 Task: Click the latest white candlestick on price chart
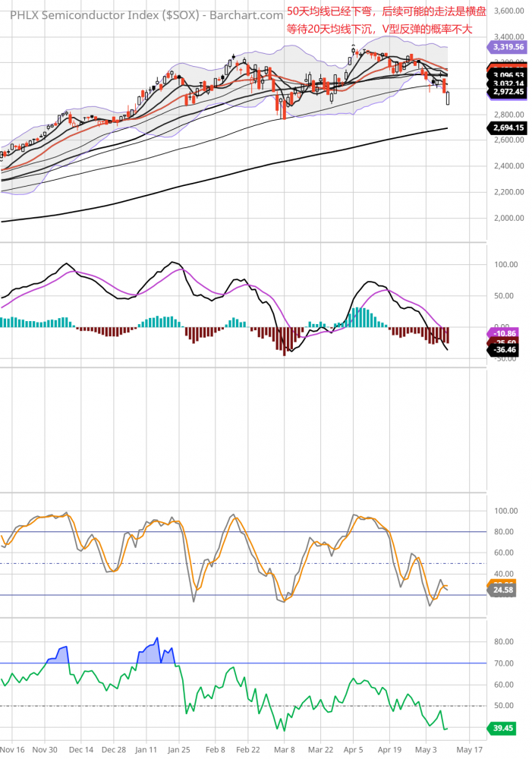click(449, 98)
